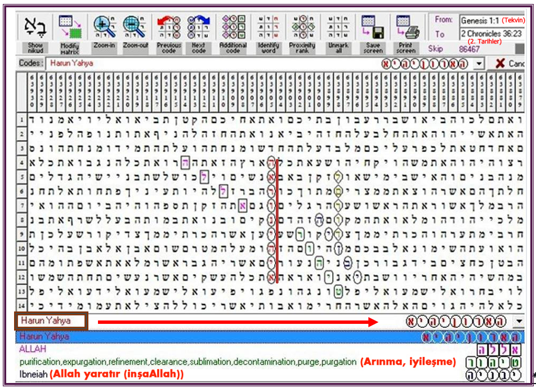Open the Modify matrix tool

(70, 27)
